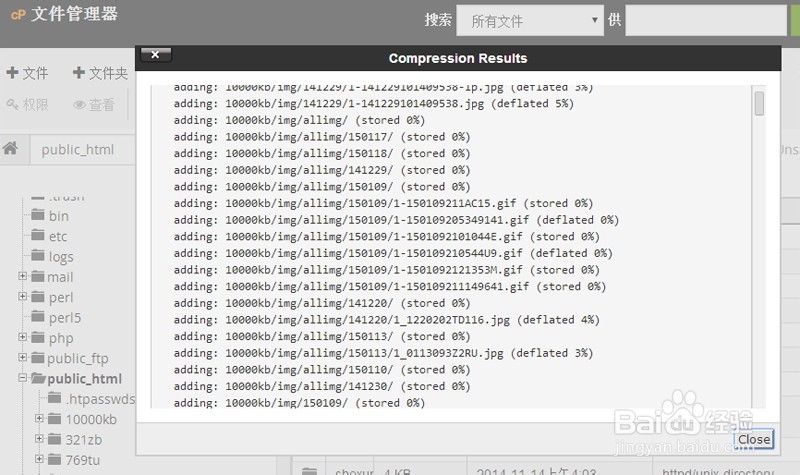Expand the public_ftp folder node

tap(22, 357)
